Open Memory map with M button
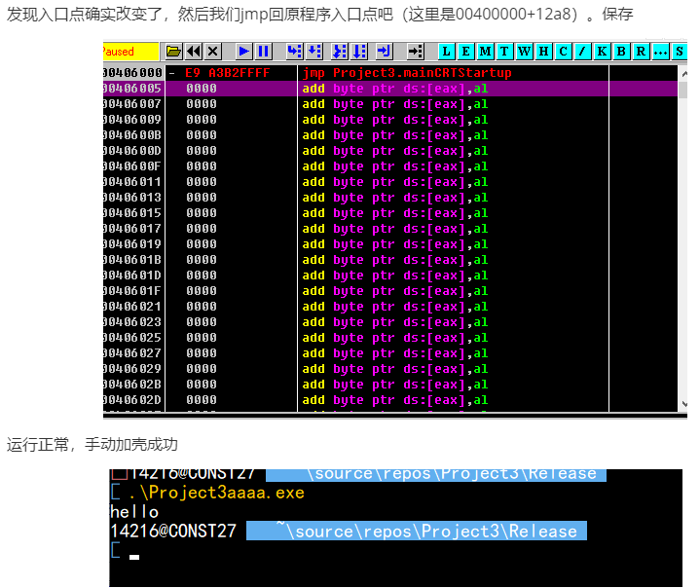The height and width of the screenshot is (588, 700). pyautogui.click(x=485, y=52)
